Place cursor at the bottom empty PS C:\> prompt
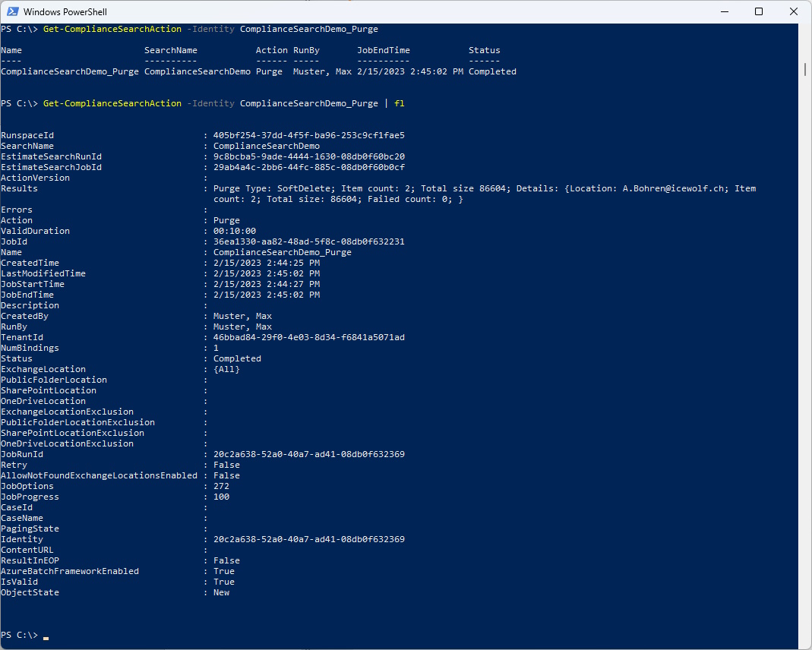 46,636
